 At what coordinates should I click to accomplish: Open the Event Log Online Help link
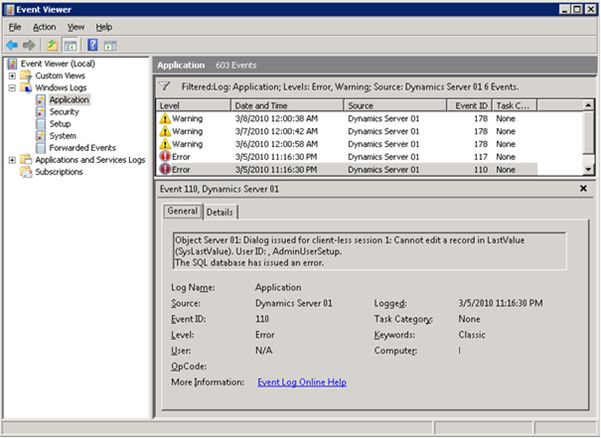[302, 382]
